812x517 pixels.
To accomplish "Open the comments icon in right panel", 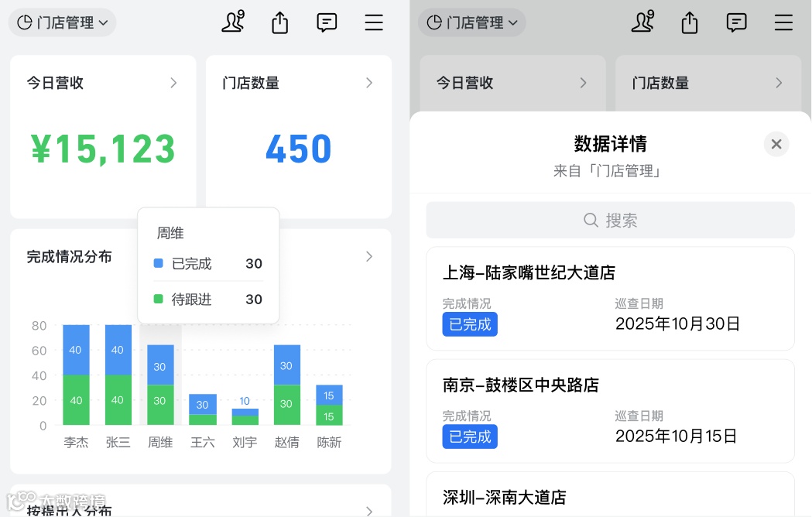I will tap(736, 22).
